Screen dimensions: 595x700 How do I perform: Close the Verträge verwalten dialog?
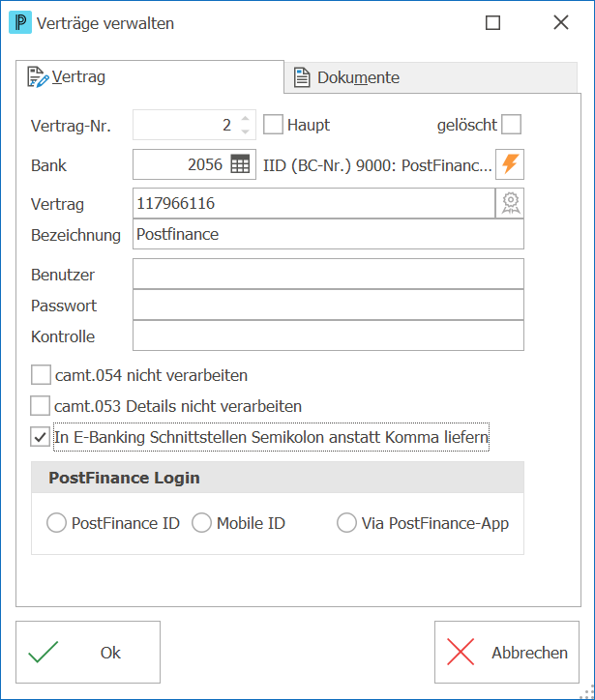560,22
